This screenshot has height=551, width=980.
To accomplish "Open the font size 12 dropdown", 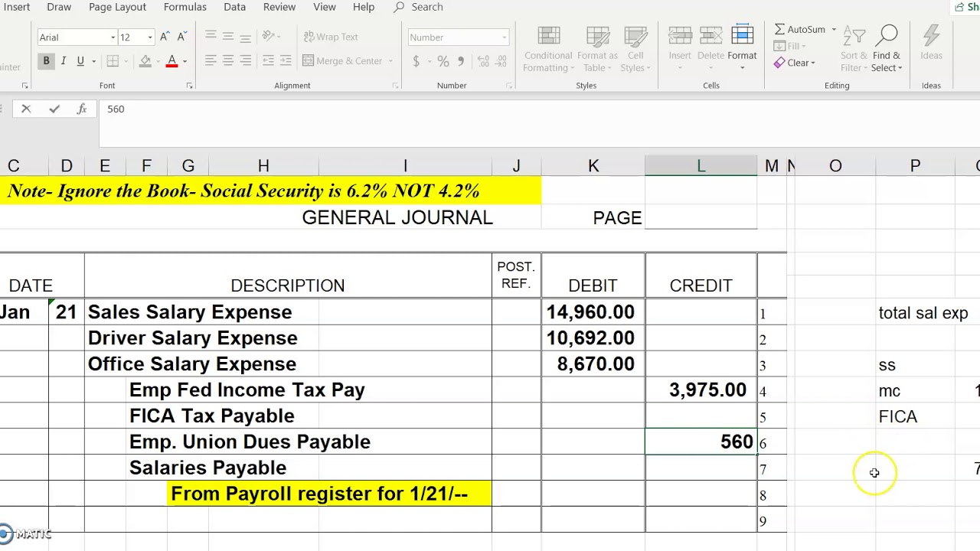I will [150, 37].
